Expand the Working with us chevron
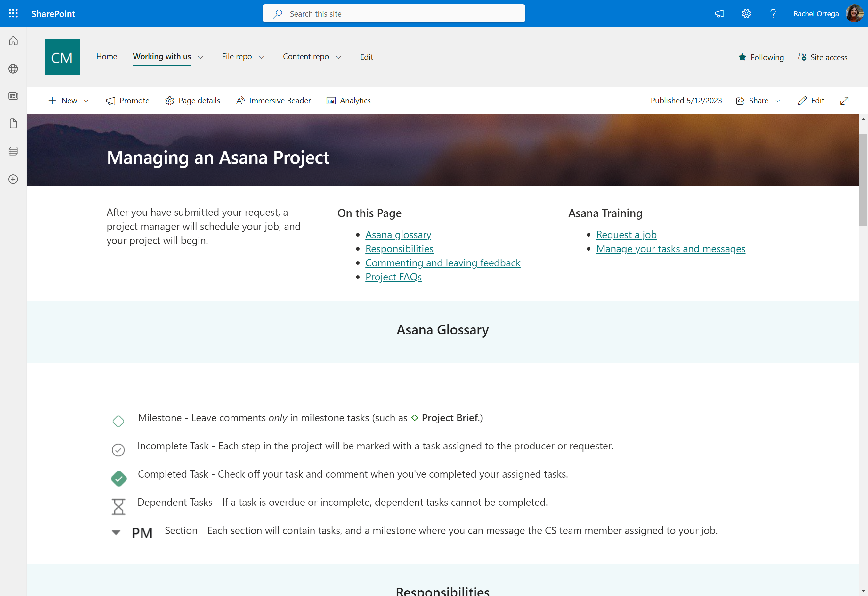 (x=200, y=57)
